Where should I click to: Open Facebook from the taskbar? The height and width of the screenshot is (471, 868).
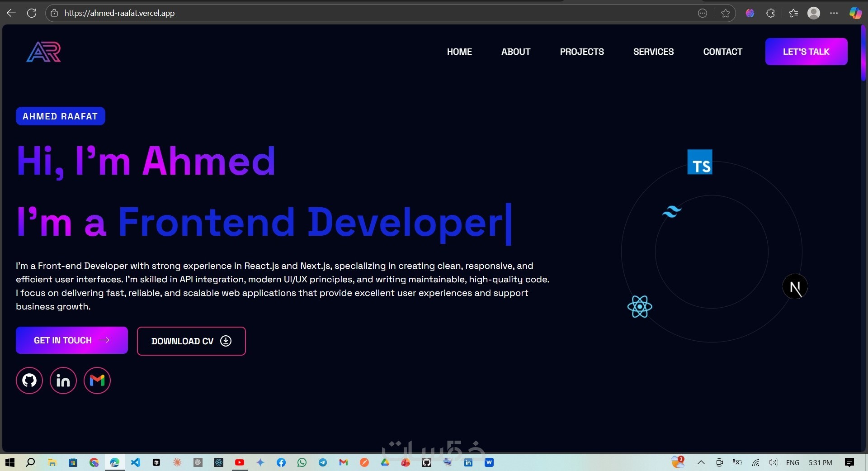tap(281, 462)
